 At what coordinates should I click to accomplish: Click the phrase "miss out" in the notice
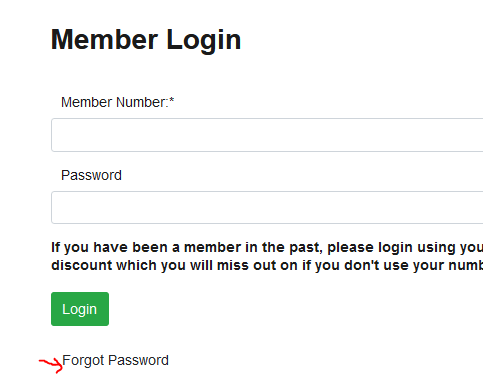point(241,265)
